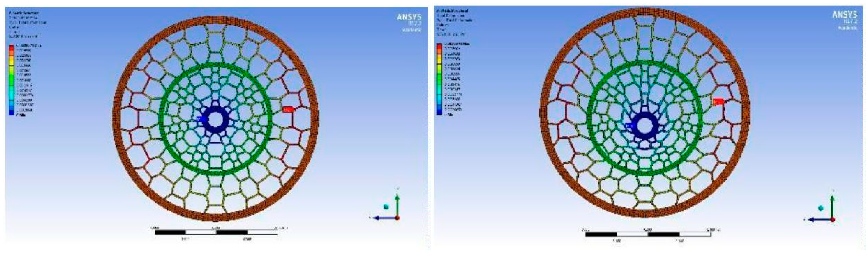Click the cyan isometric ball on left triad

pyautogui.click(x=386, y=206)
